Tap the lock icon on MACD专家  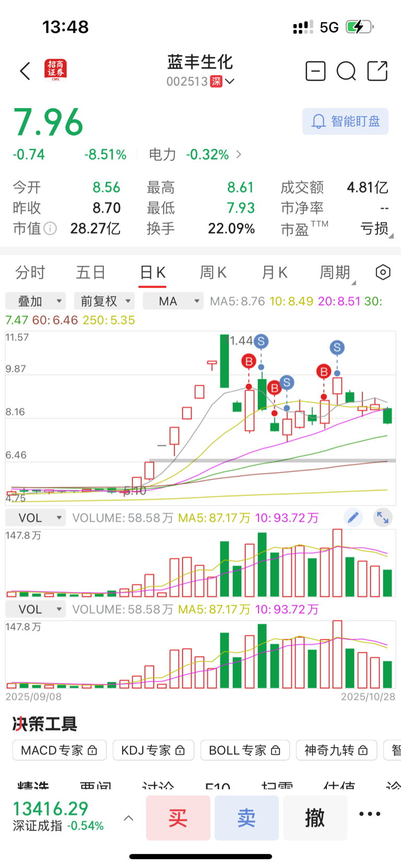click(x=92, y=751)
